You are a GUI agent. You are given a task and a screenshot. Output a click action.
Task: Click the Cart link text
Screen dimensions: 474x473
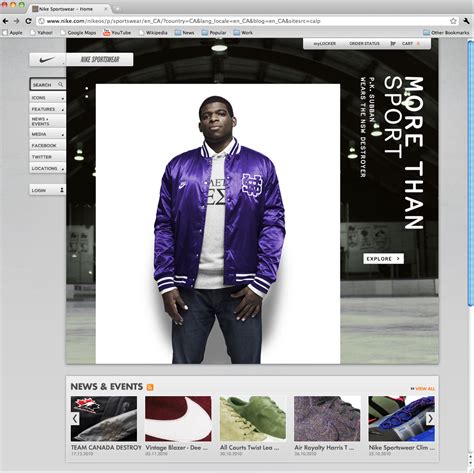[407, 44]
